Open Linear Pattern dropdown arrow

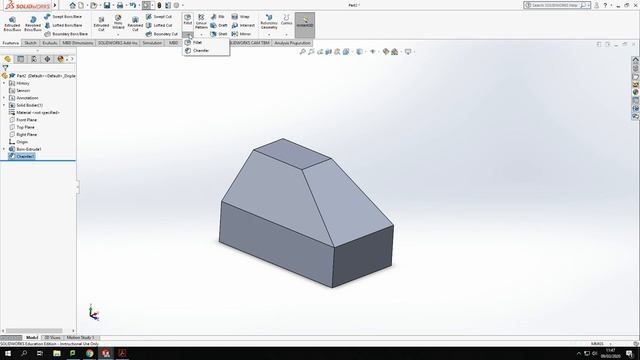point(201,35)
